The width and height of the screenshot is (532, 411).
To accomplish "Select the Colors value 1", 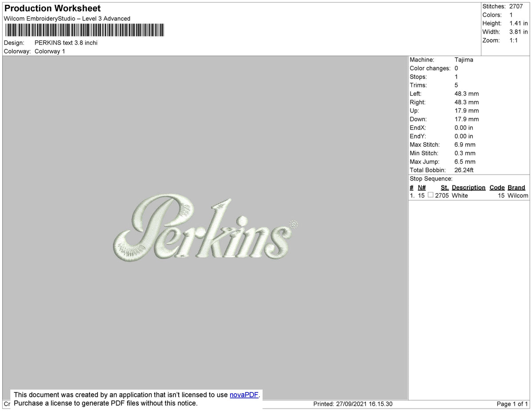I will [511, 15].
